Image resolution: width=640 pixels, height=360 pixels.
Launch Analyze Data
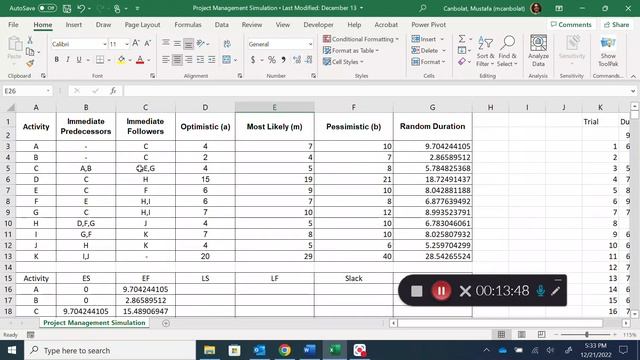(x=538, y=51)
